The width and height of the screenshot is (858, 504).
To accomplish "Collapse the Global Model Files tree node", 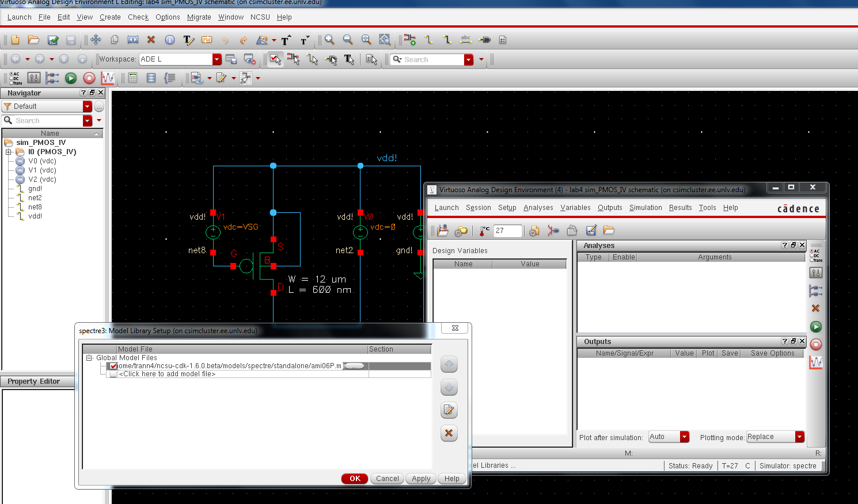I will tap(89, 358).
